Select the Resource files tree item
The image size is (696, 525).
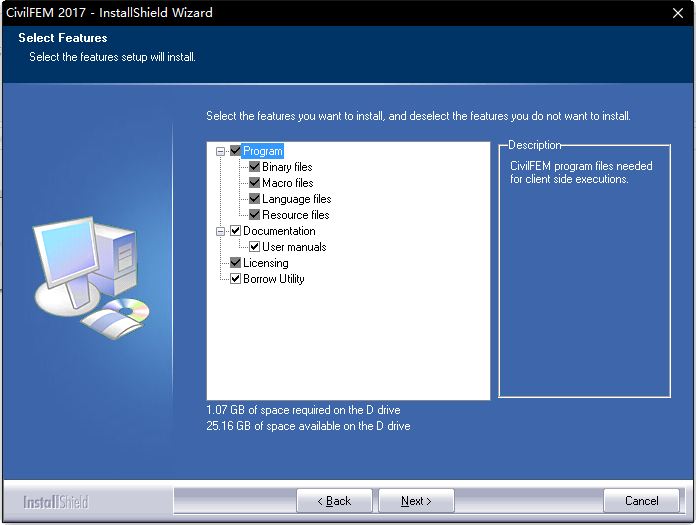pyautogui.click(x=296, y=215)
